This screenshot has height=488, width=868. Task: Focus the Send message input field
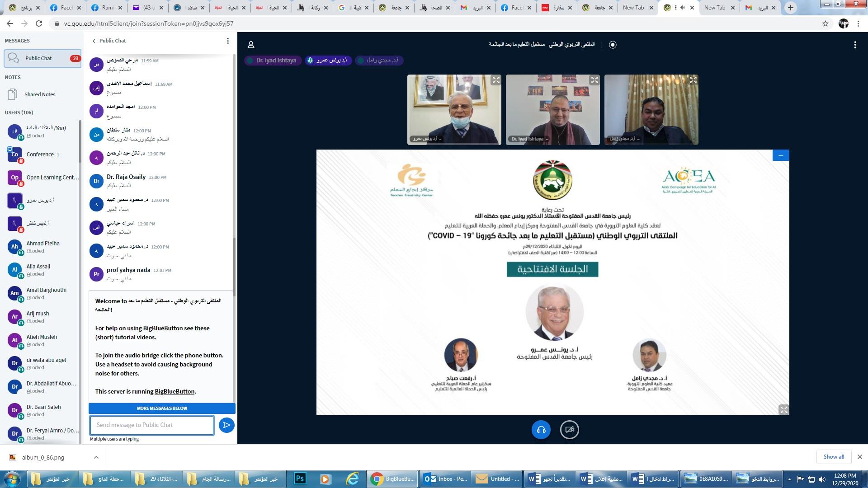(x=152, y=425)
